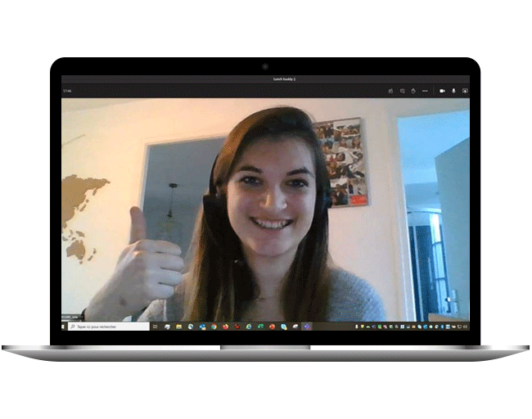Share your screen content
Image resolution: width=532 pixels, height=419 pixels.
tap(464, 91)
